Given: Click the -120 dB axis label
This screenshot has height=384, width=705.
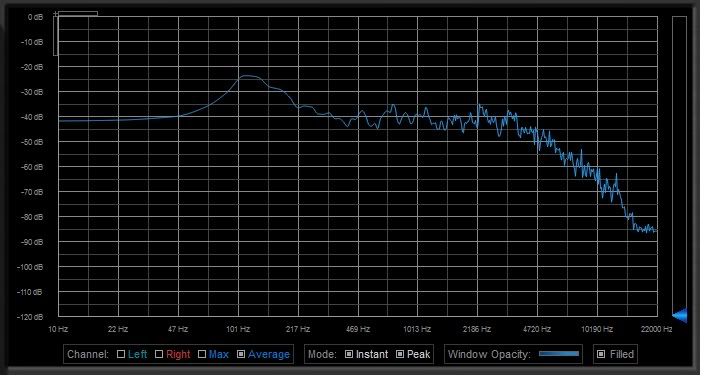Looking at the screenshot, I should (30, 317).
